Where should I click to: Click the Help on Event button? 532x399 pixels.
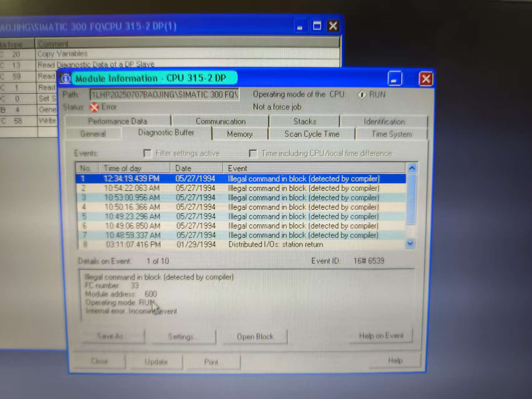381,336
